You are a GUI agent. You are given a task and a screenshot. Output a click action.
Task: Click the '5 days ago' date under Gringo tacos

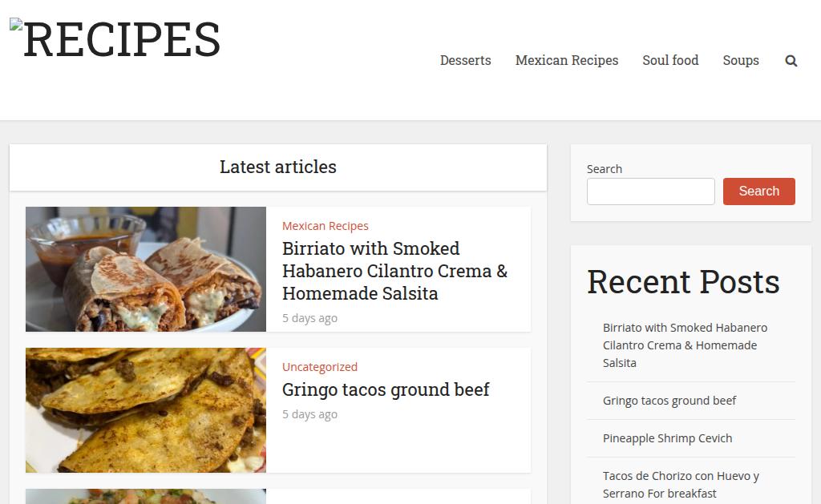click(x=310, y=414)
